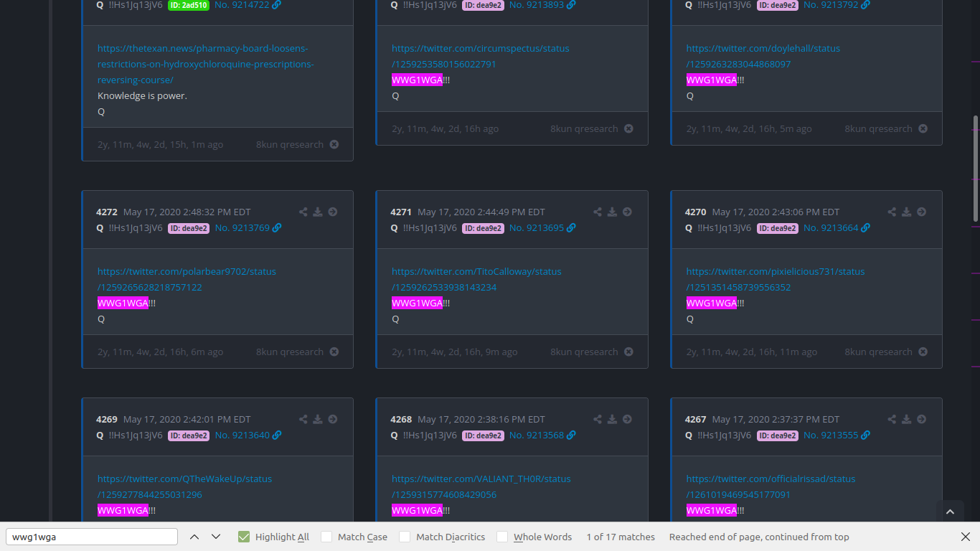Click timestamp May 17, 2020 2:38:16 PM EDT
The width and height of the screenshot is (980, 551).
tap(481, 419)
